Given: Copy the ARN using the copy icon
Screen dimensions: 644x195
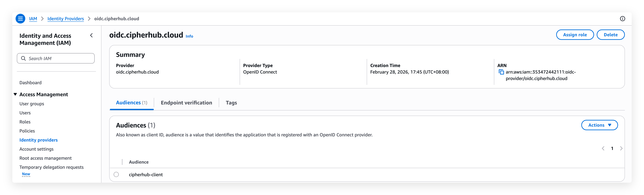Looking at the screenshot, I should point(501,72).
